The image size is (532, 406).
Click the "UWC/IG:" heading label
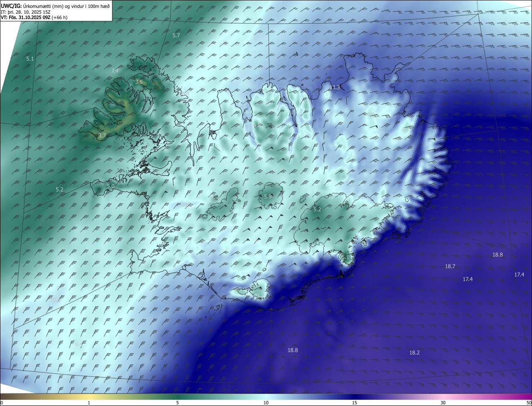[11, 6]
